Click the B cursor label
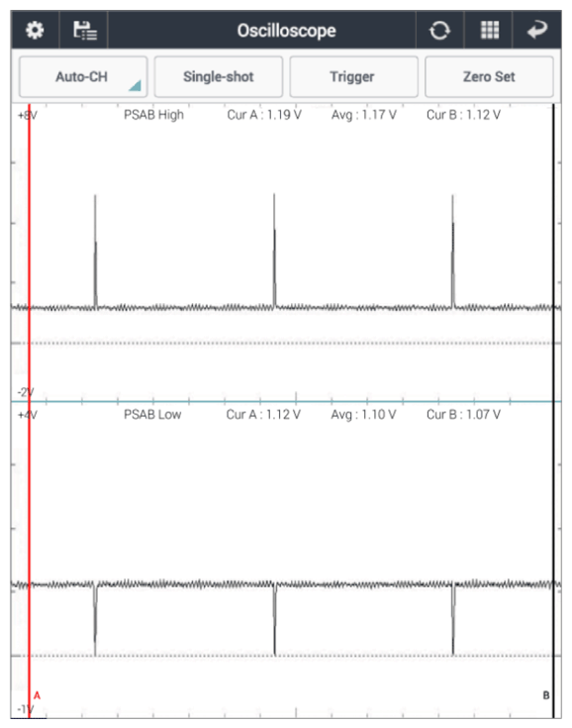The image size is (572, 728). click(x=546, y=695)
